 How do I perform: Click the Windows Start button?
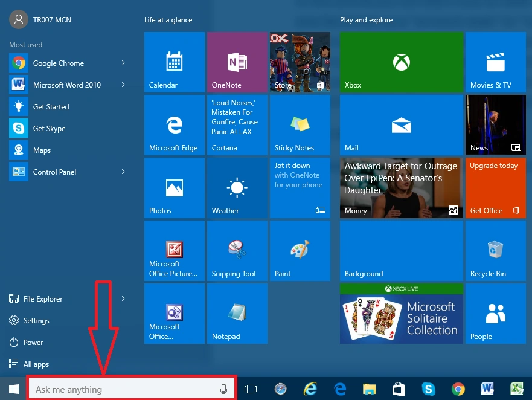[13, 389]
